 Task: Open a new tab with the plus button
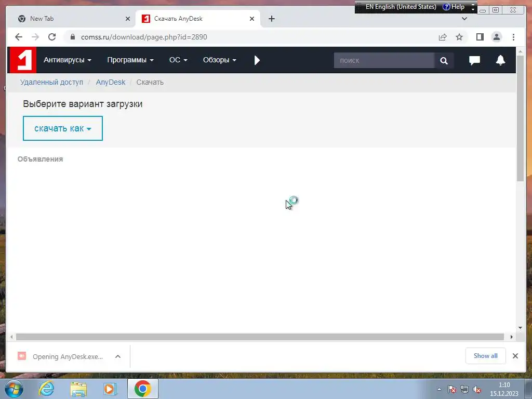point(271,19)
